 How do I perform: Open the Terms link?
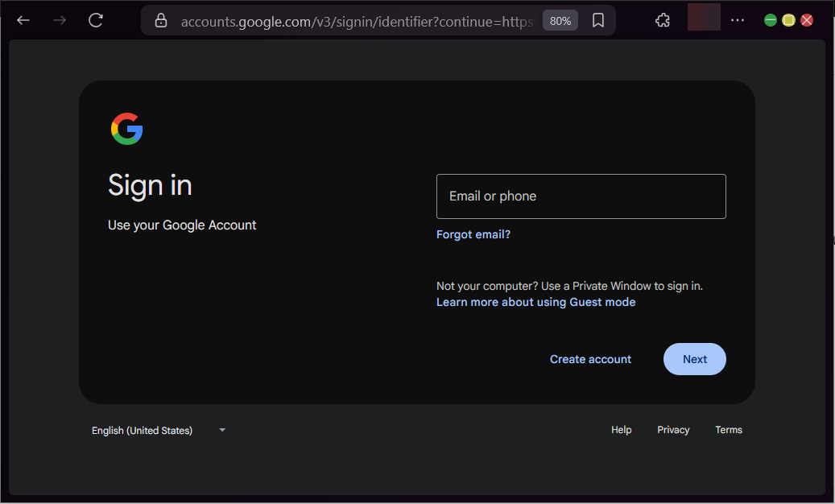click(728, 430)
